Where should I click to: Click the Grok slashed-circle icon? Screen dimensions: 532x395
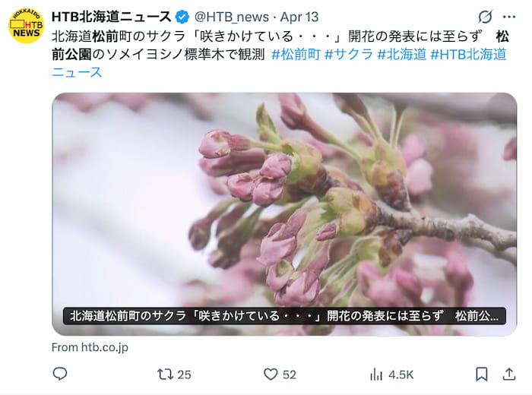[x=485, y=17]
